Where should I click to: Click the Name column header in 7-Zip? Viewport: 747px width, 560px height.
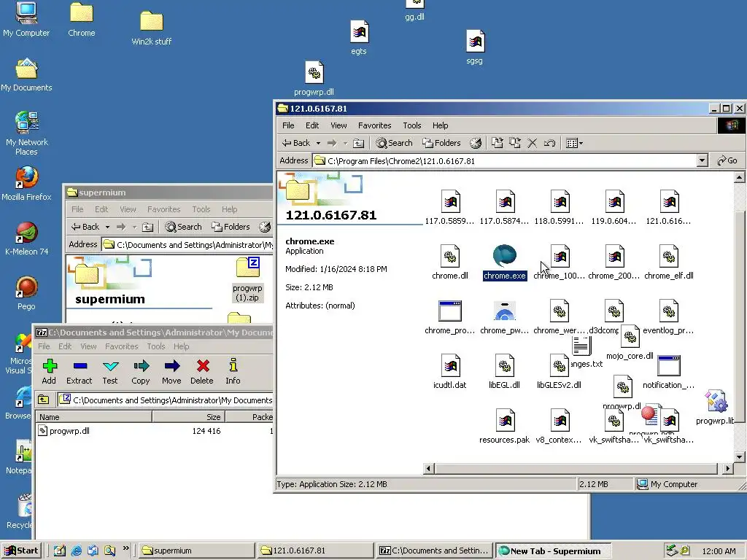[94, 416]
